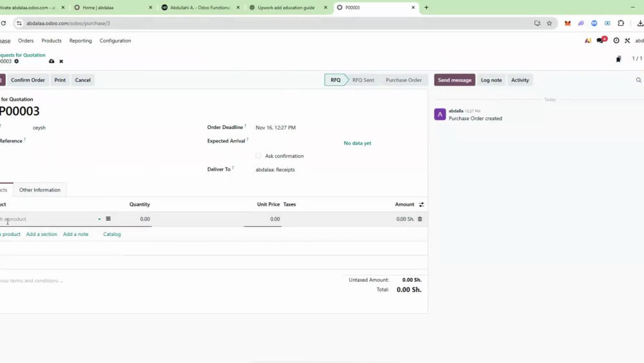Select the RFQ Sent status stage

tap(363, 80)
